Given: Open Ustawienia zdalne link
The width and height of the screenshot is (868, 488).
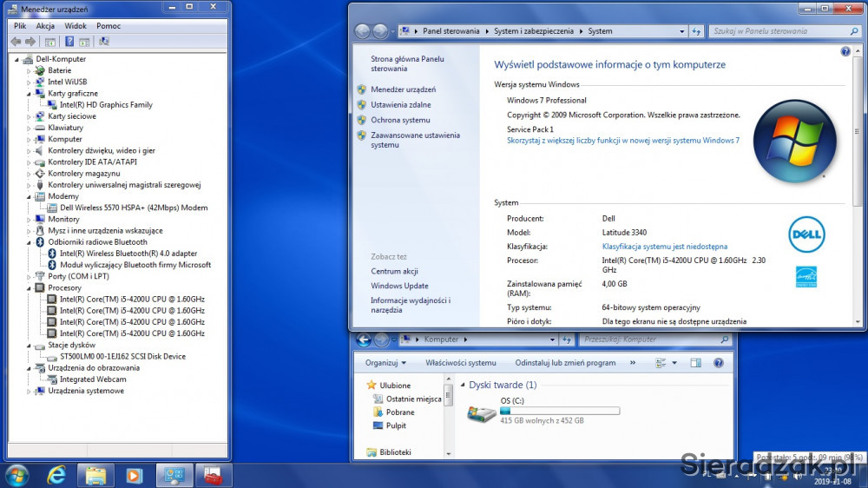Looking at the screenshot, I should pos(401,105).
